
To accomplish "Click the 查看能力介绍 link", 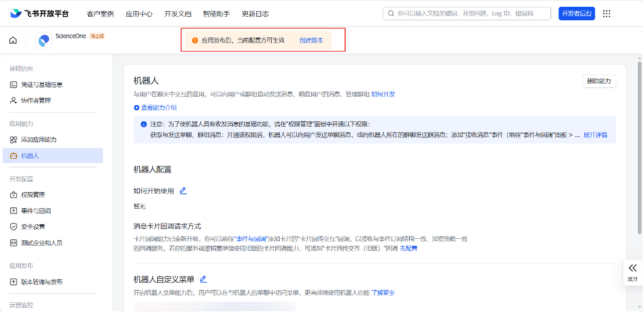I will pyautogui.click(x=159, y=108).
